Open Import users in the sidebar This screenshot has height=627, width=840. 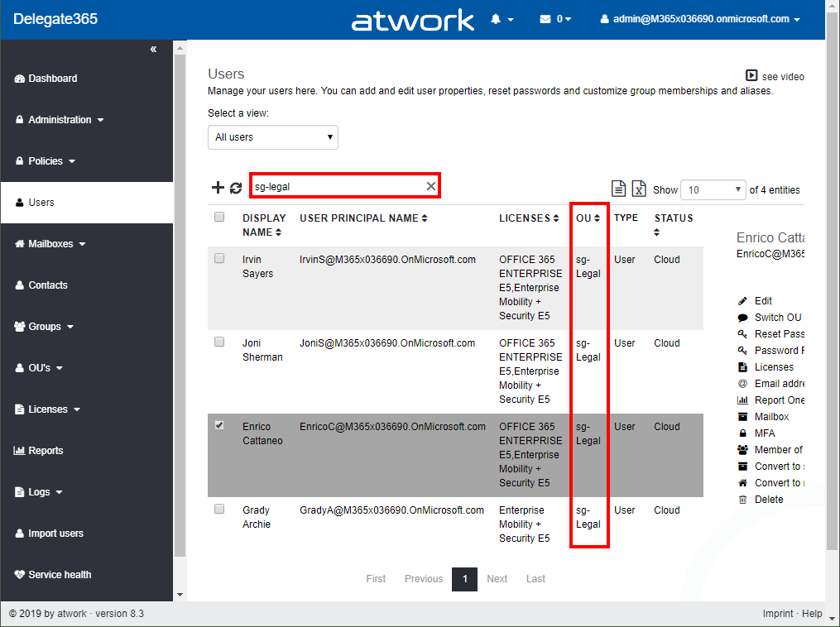(x=87, y=534)
